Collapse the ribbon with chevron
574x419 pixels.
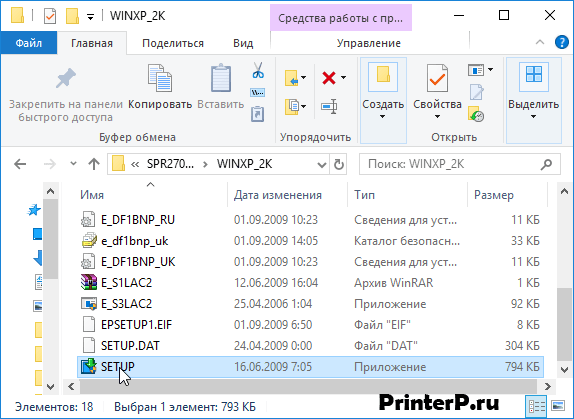point(540,42)
